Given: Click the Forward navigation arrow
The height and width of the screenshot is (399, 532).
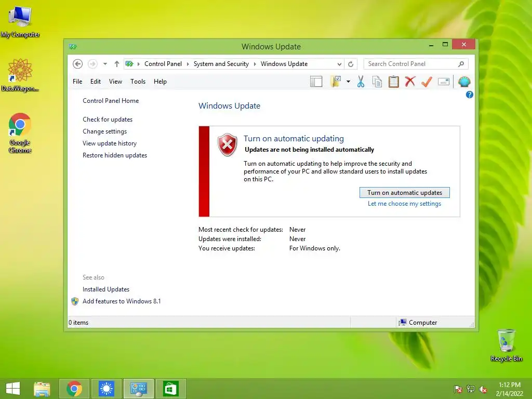Looking at the screenshot, I should [92, 64].
